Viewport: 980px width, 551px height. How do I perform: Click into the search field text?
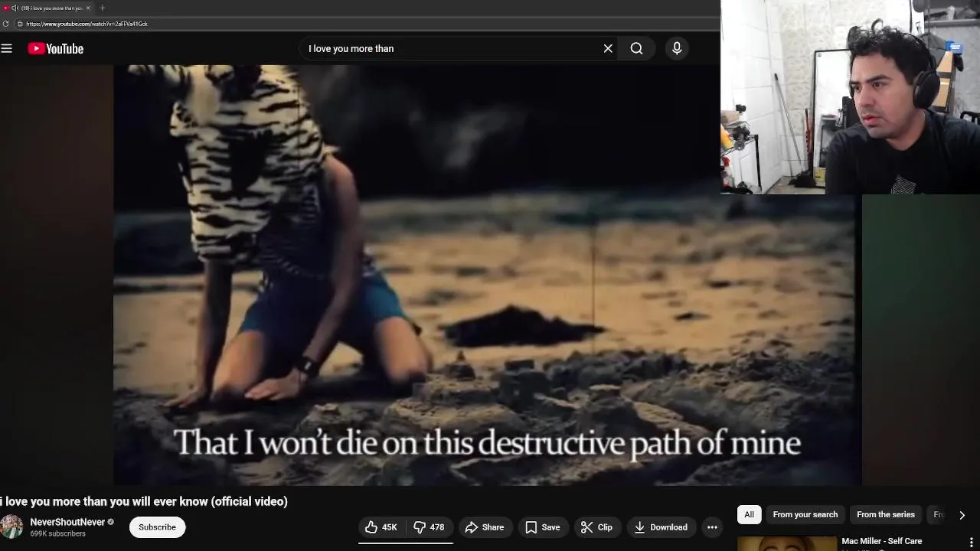click(351, 48)
